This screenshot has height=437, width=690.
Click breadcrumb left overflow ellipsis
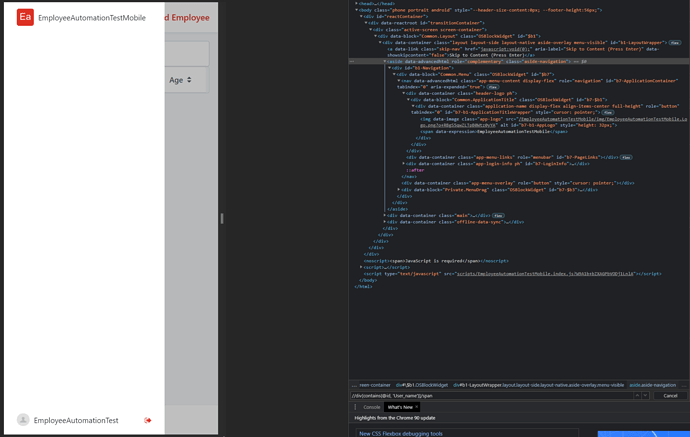[354, 385]
